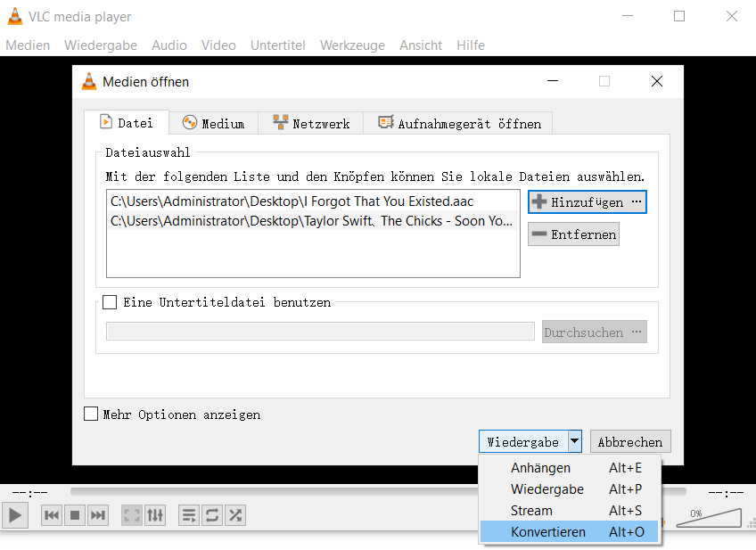Click the elapsed time label on left
This screenshot has width=756, height=550.
(x=30, y=493)
